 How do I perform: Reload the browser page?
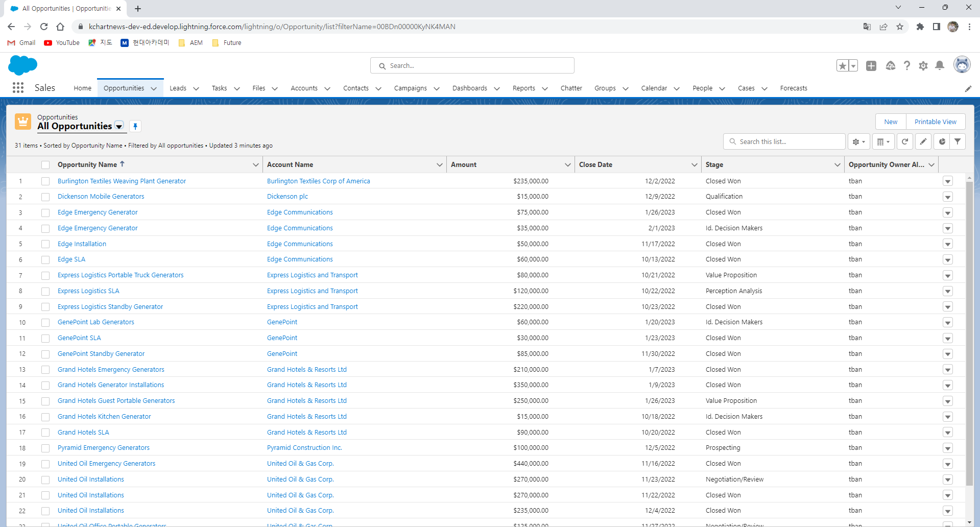click(44, 27)
